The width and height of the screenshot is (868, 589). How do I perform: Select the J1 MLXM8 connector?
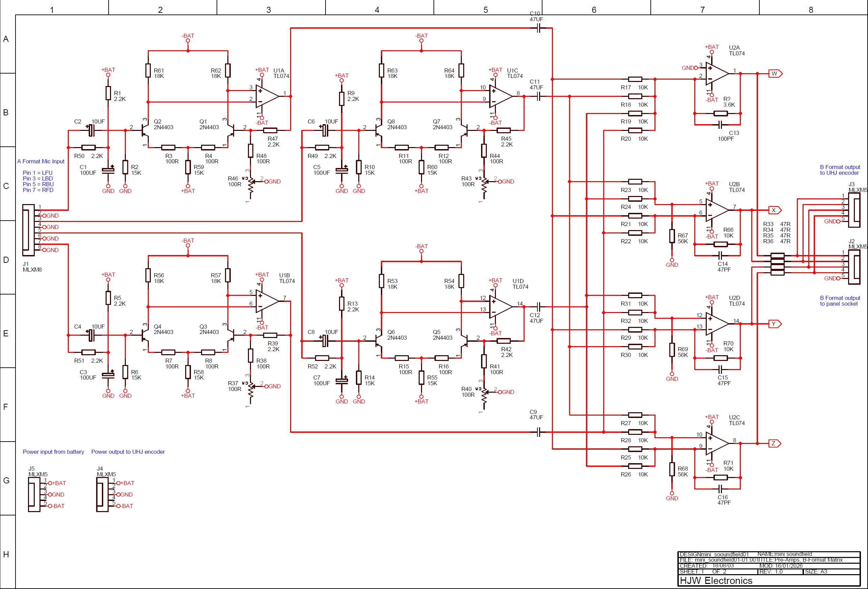pos(28,230)
